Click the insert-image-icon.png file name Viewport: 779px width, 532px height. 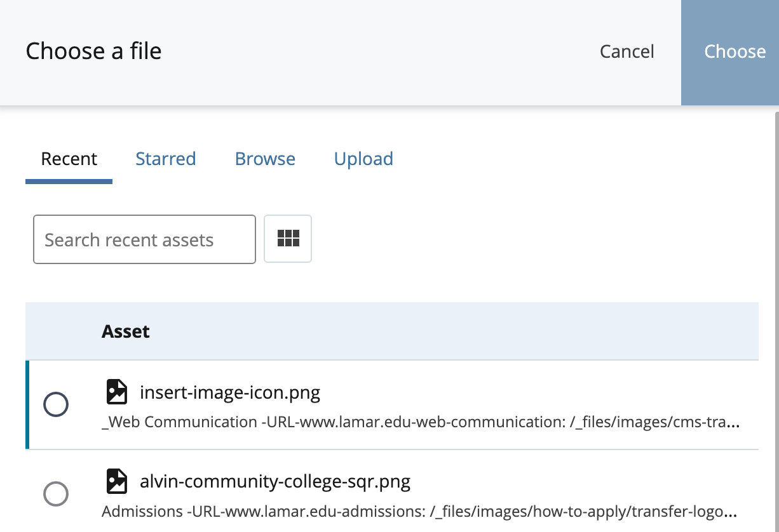point(229,393)
